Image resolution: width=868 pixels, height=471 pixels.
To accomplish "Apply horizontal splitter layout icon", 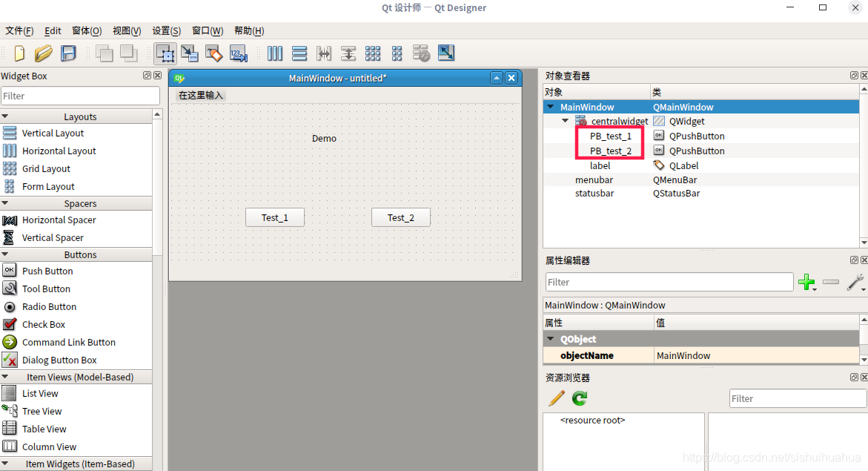I will tap(324, 53).
